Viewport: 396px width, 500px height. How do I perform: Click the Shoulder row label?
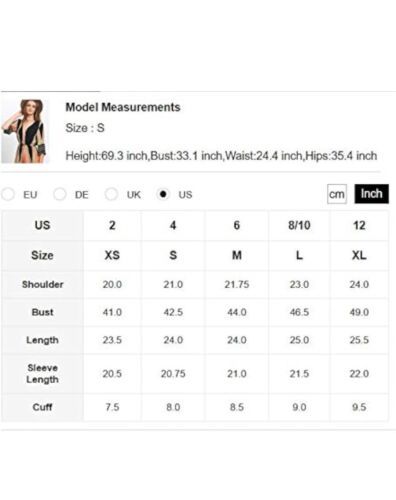coord(42,284)
